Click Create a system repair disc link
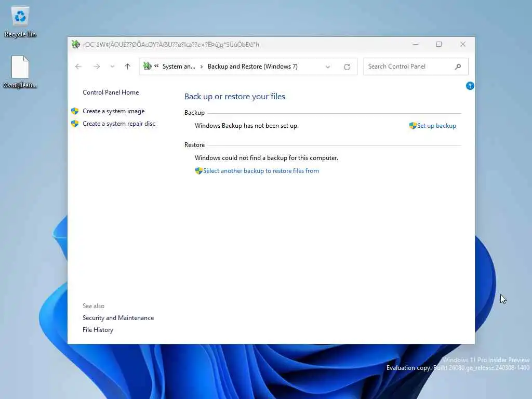The height and width of the screenshot is (399, 532). [119, 124]
